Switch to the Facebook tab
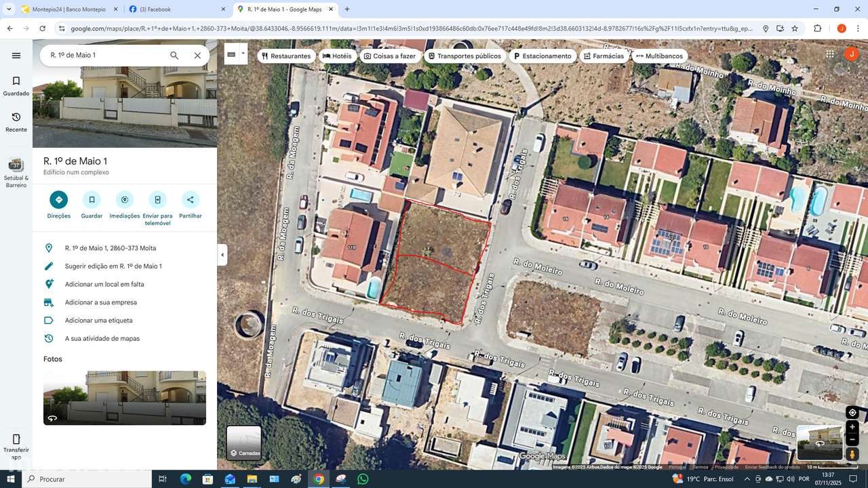Viewport: 868px width, 488px height. click(178, 9)
